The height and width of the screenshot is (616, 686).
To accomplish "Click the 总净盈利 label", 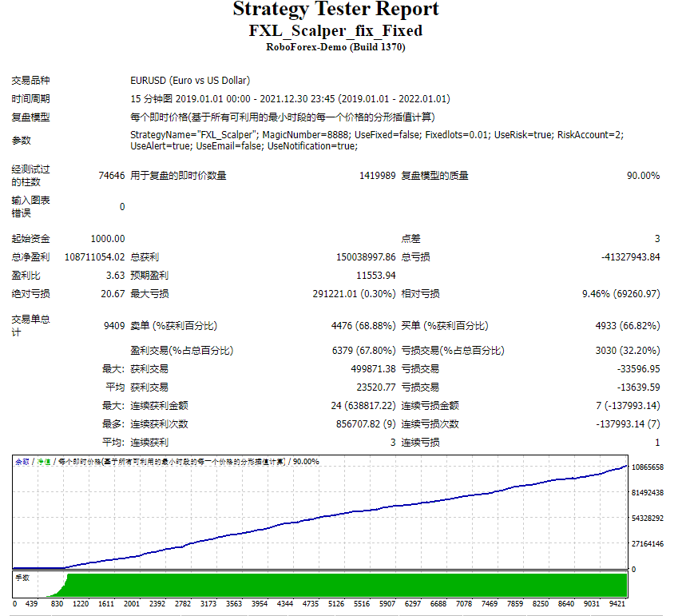I will [x=30, y=257].
